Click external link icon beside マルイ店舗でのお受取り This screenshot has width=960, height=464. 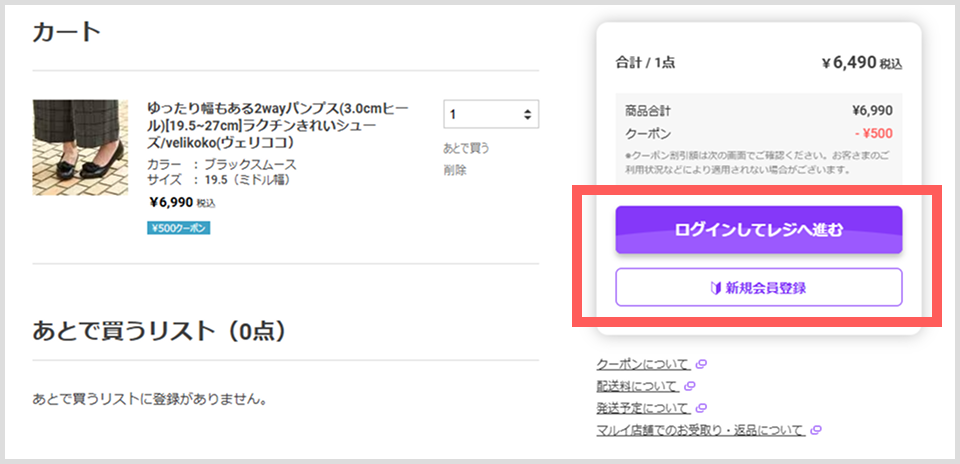[x=816, y=430]
